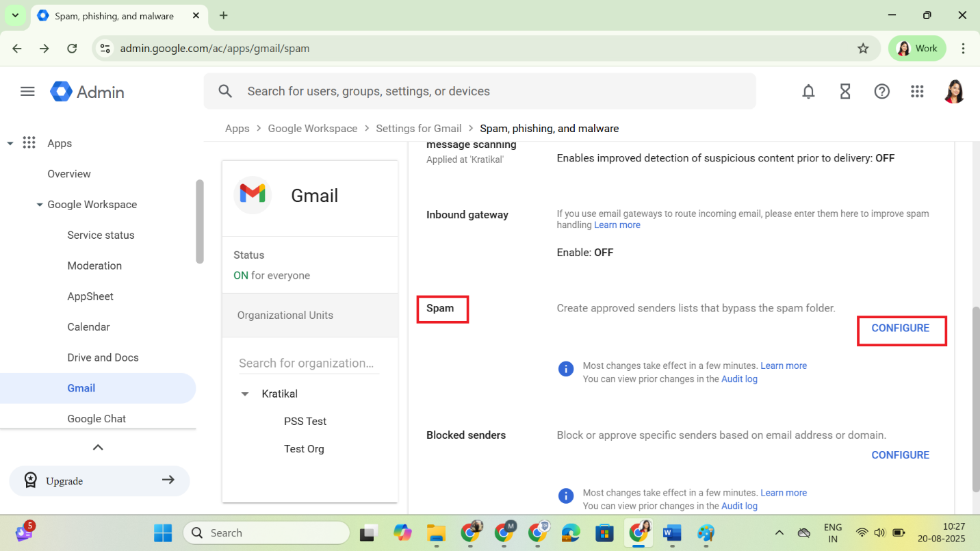
Task: Open Calendar settings in the sidebar
Action: 88,327
